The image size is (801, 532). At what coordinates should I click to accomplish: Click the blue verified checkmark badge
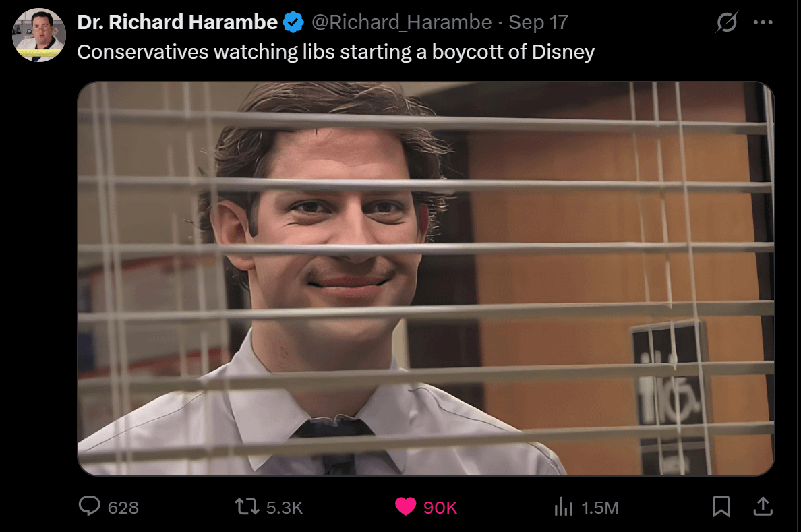[293, 22]
